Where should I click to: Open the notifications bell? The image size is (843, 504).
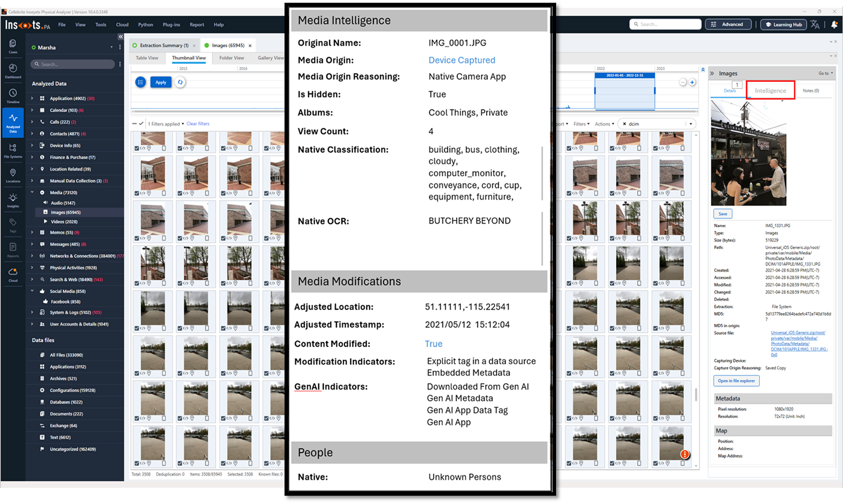tap(834, 24)
